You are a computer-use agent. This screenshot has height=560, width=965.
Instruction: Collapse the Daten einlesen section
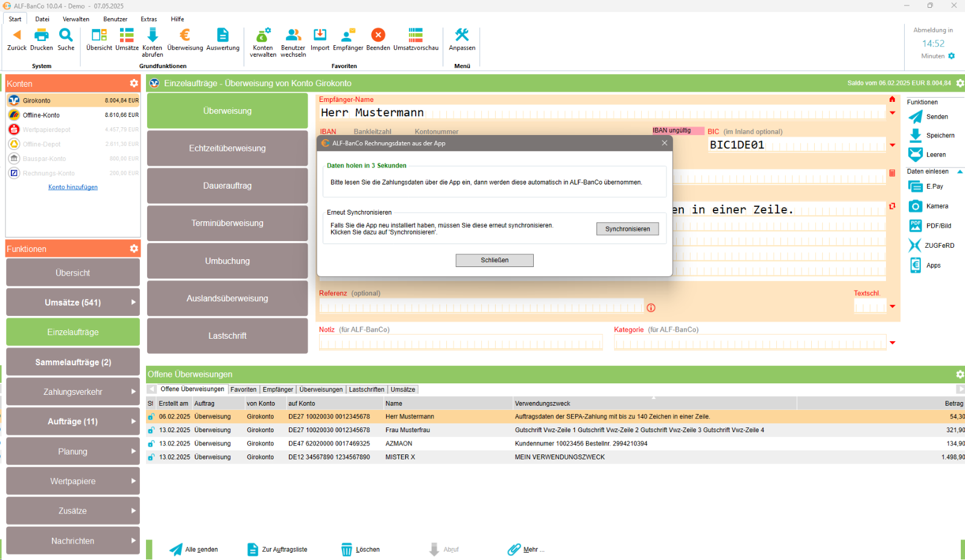click(960, 172)
